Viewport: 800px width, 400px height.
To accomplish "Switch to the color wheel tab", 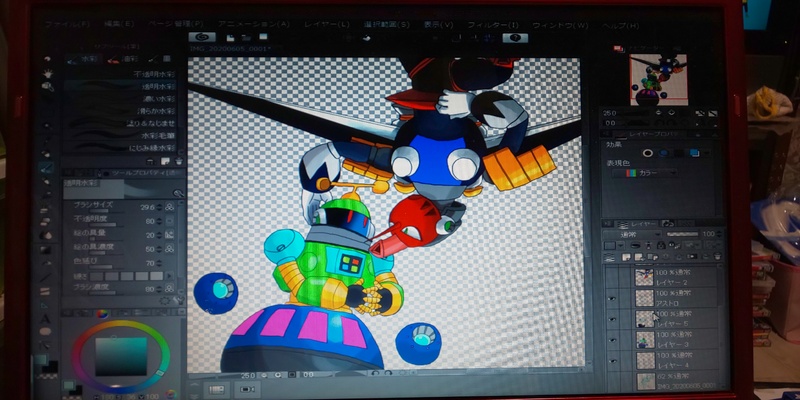I will coord(102,314).
